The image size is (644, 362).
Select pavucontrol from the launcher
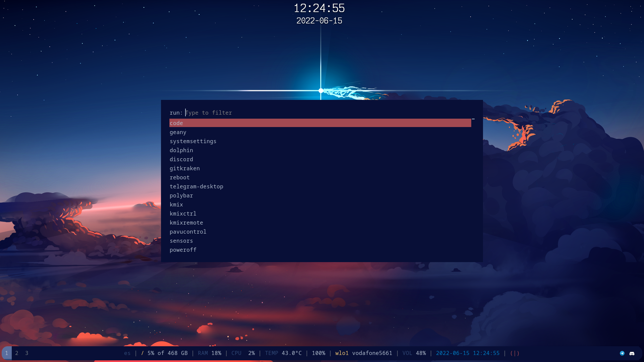(x=188, y=232)
